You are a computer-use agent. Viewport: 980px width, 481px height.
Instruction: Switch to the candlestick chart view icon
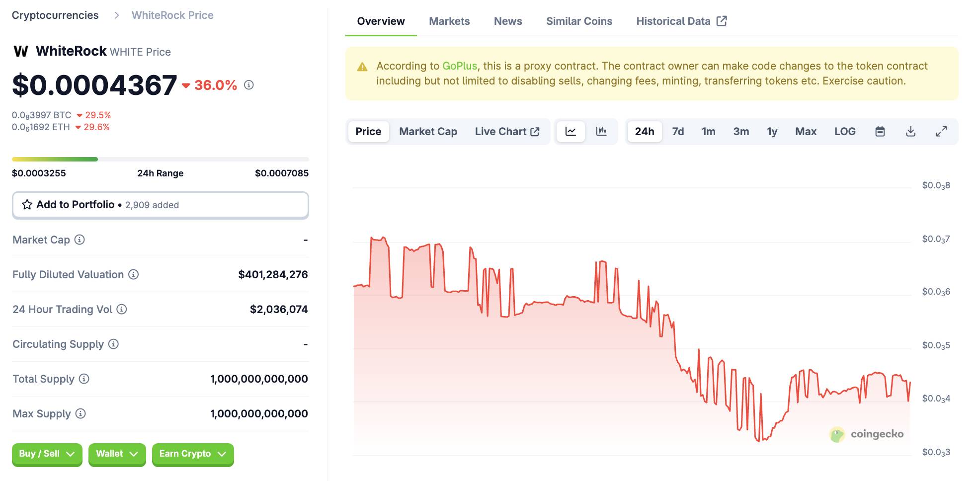(x=601, y=132)
